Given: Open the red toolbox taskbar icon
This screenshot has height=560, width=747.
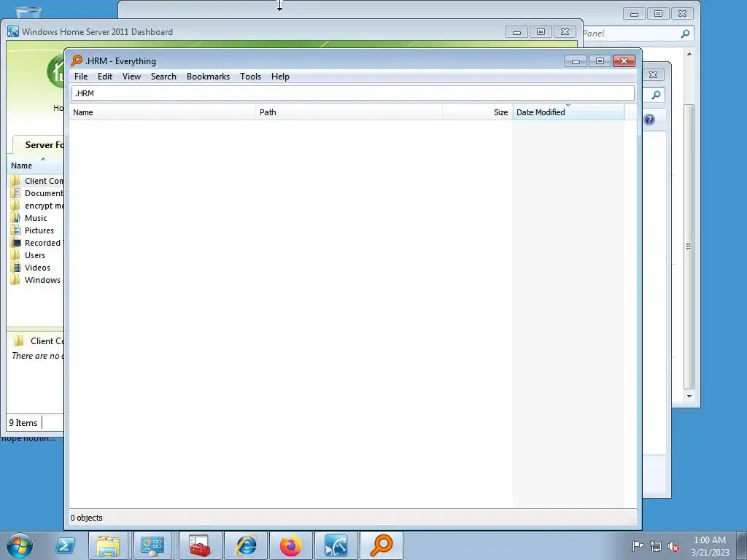Looking at the screenshot, I should [x=200, y=545].
